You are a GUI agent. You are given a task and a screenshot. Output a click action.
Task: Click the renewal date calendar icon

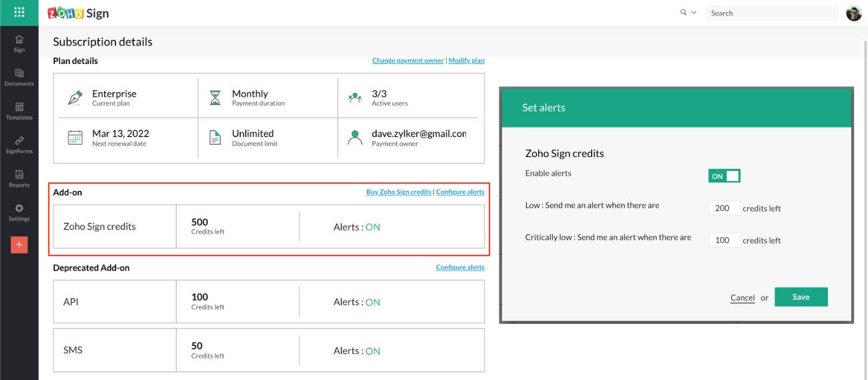click(75, 138)
